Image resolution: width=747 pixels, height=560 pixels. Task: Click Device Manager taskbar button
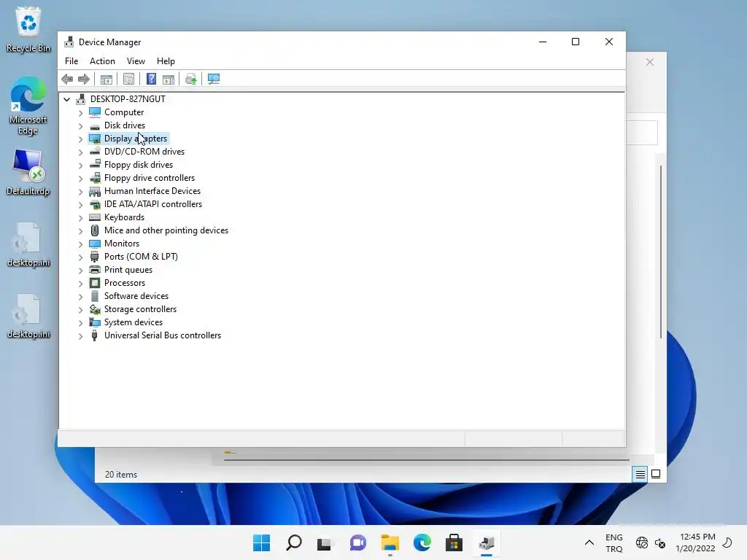pos(487,542)
